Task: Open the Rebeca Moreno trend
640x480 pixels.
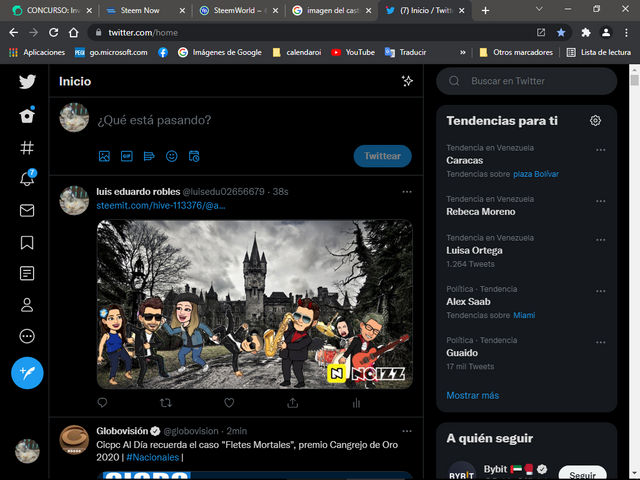Action: coord(480,212)
